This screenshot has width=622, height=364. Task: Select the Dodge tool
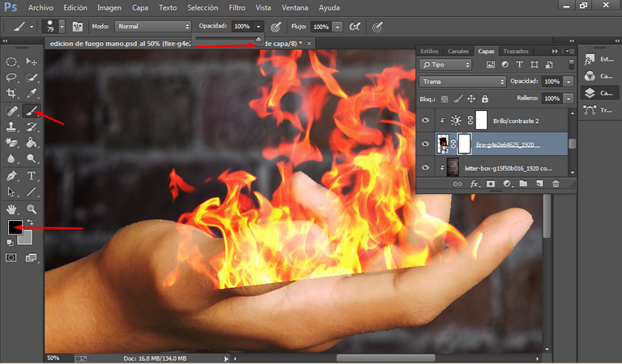pyautogui.click(x=32, y=159)
